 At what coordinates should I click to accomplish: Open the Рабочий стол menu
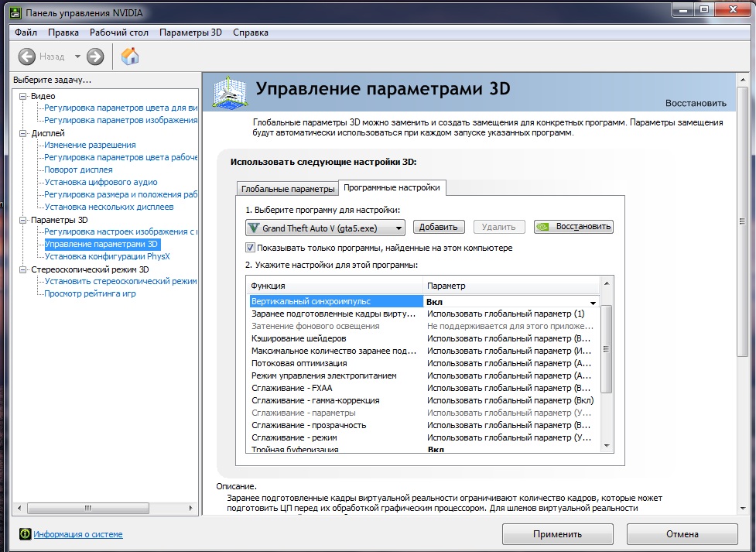[118, 33]
